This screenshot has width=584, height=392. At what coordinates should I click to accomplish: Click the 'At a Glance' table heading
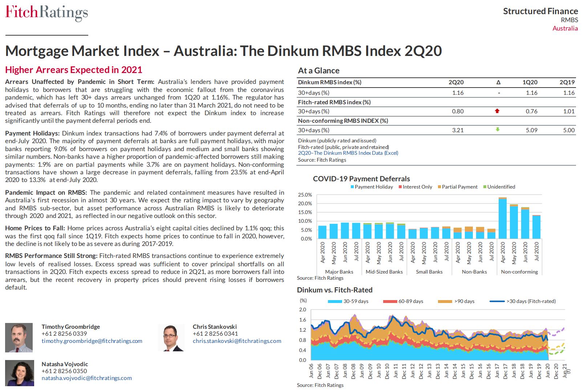coord(319,70)
